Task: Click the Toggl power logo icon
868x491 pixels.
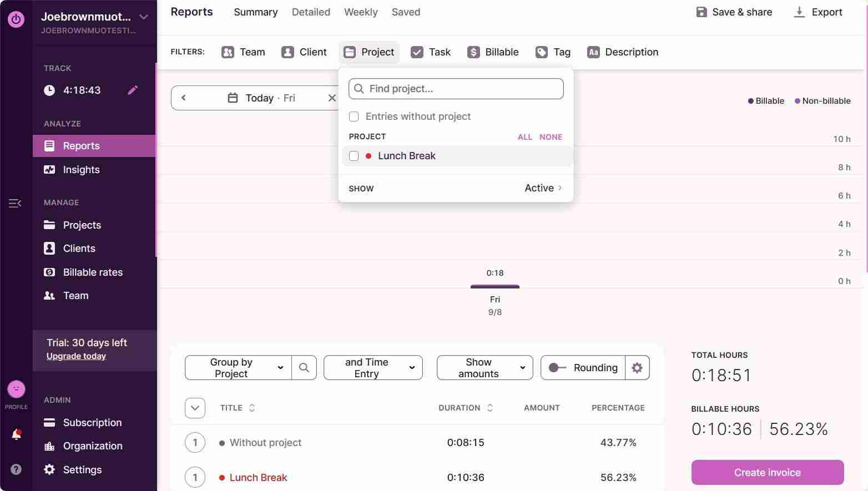Action: [x=16, y=19]
